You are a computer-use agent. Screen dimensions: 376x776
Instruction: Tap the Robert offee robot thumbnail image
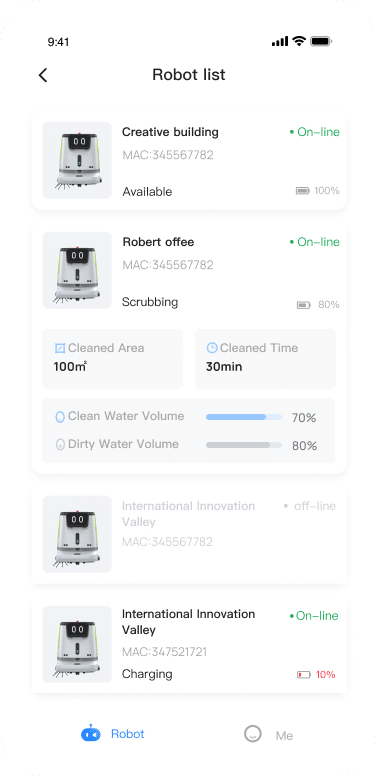[x=77, y=270]
